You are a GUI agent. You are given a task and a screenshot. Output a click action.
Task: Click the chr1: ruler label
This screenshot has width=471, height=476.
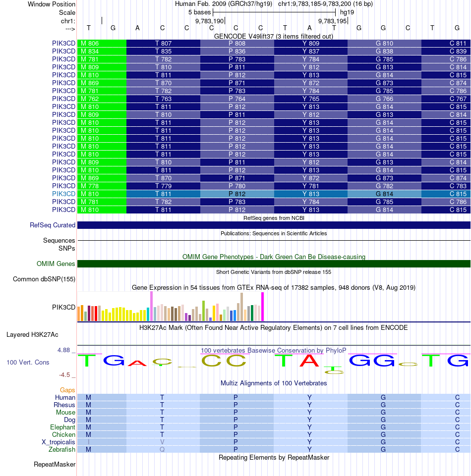(68, 21)
